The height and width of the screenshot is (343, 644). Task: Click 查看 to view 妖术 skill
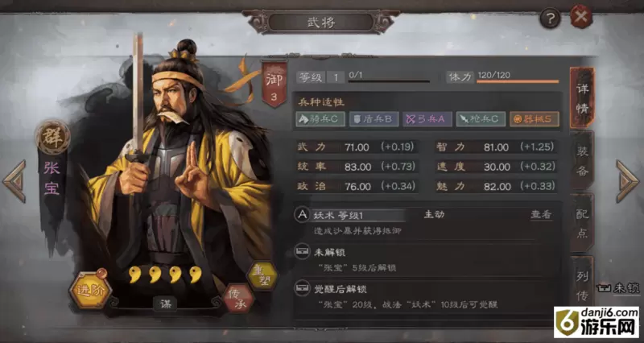tap(541, 214)
